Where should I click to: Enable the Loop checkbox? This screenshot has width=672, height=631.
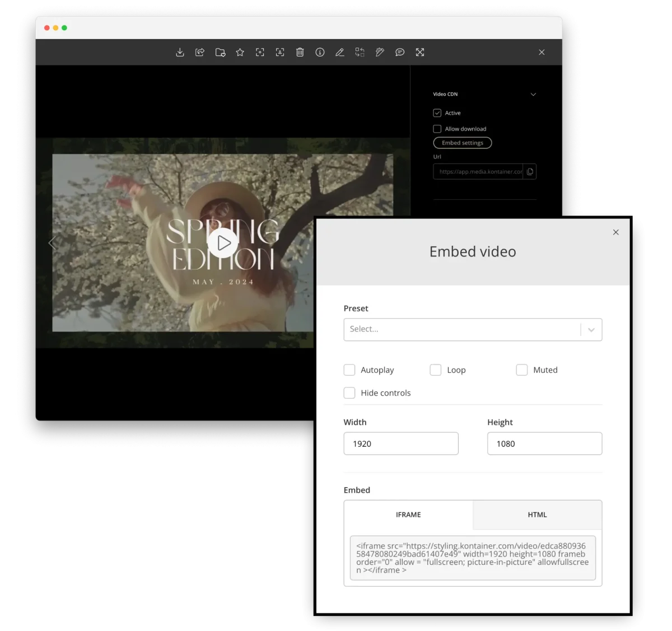tap(436, 370)
